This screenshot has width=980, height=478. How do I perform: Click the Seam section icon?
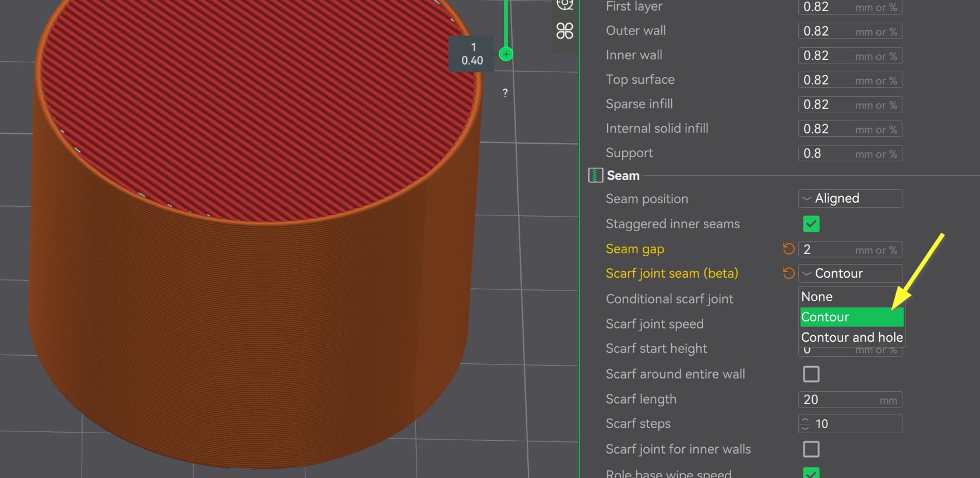595,175
